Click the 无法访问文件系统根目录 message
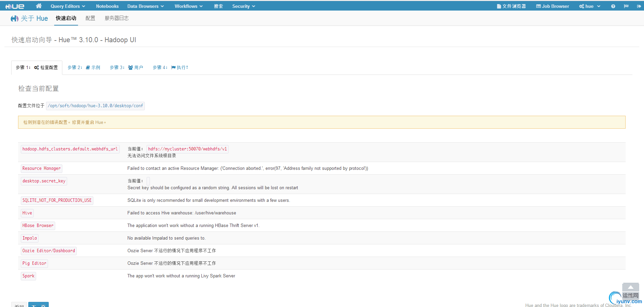This screenshot has width=644, height=307. [x=152, y=156]
